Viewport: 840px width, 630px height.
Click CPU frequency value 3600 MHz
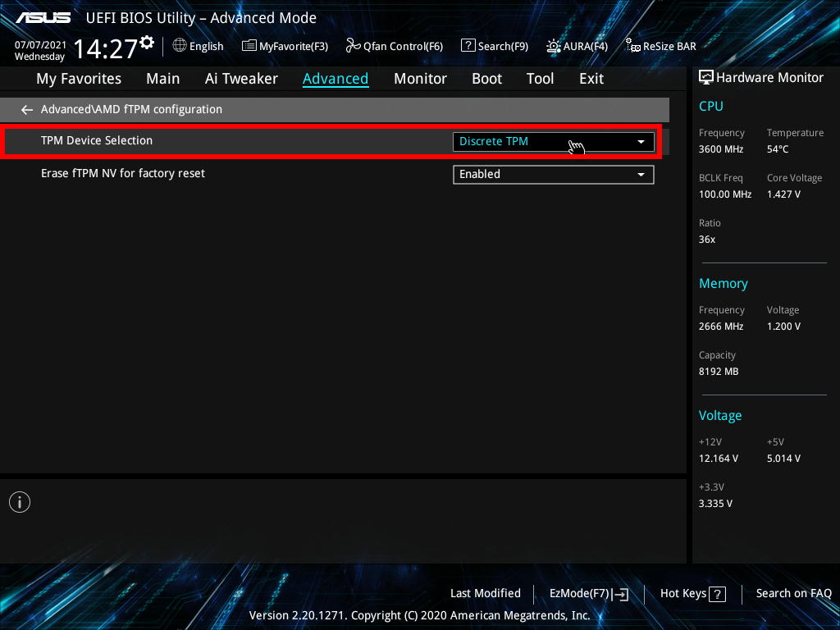pyautogui.click(x=721, y=149)
